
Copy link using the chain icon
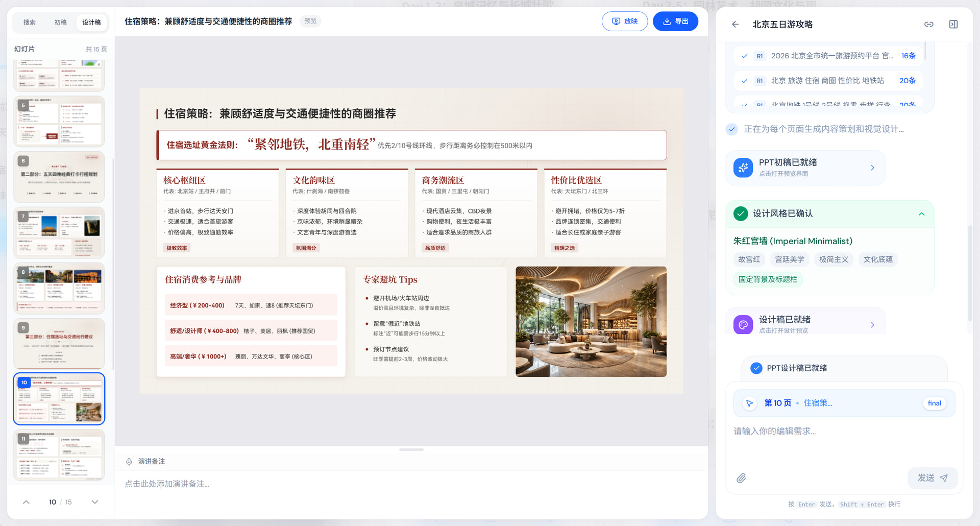pos(928,25)
